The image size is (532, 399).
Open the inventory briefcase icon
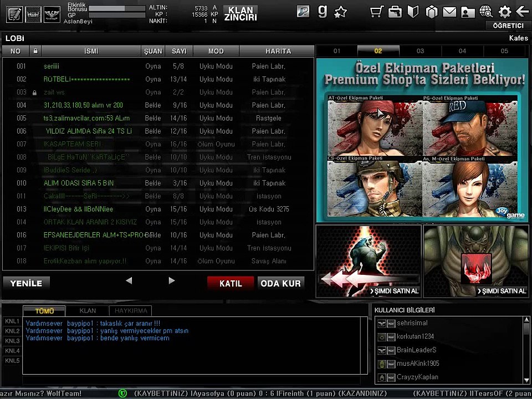pos(395,12)
